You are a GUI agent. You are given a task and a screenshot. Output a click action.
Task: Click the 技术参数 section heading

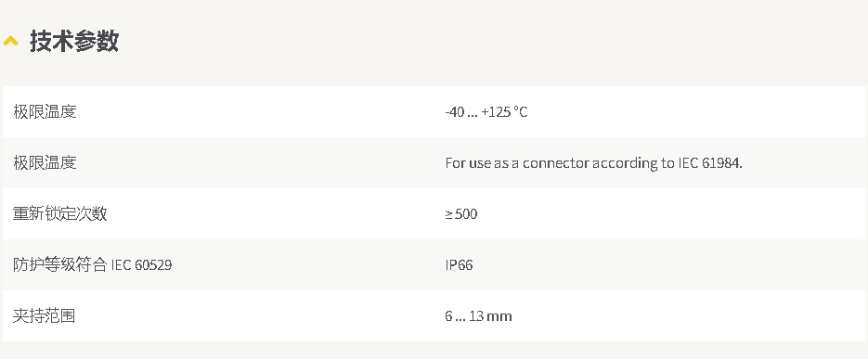[74, 41]
